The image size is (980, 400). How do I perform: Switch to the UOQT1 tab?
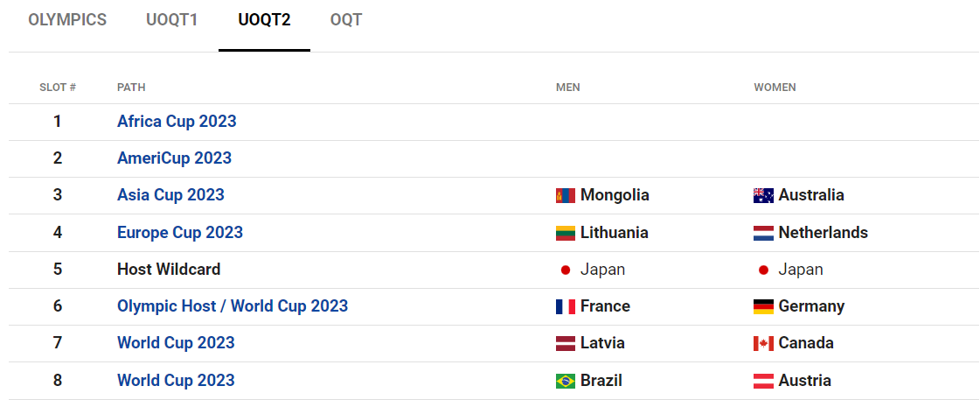[172, 20]
